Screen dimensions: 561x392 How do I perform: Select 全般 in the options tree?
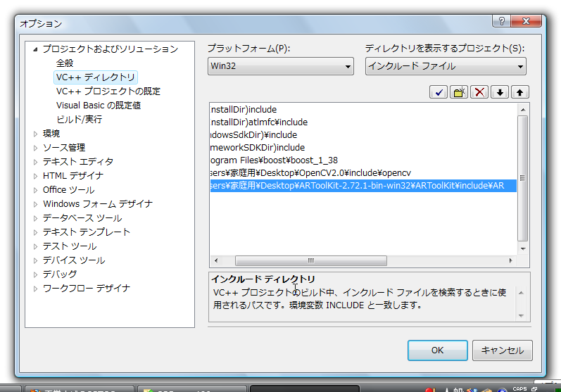[65, 63]
